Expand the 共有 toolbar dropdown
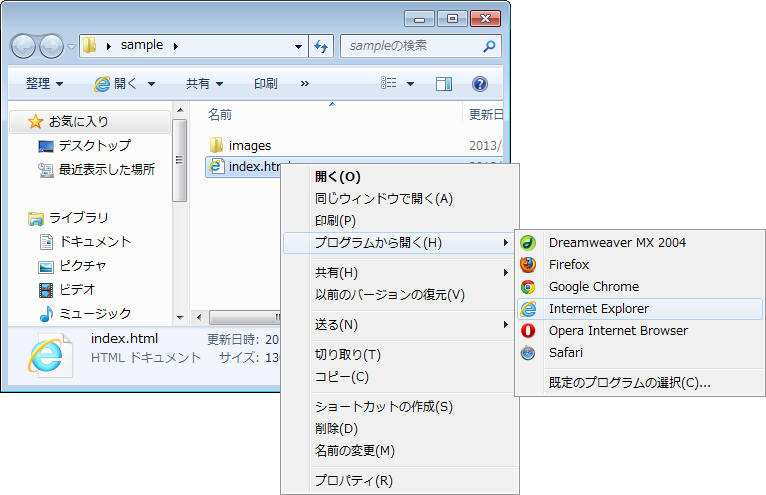 click(204, 84)
